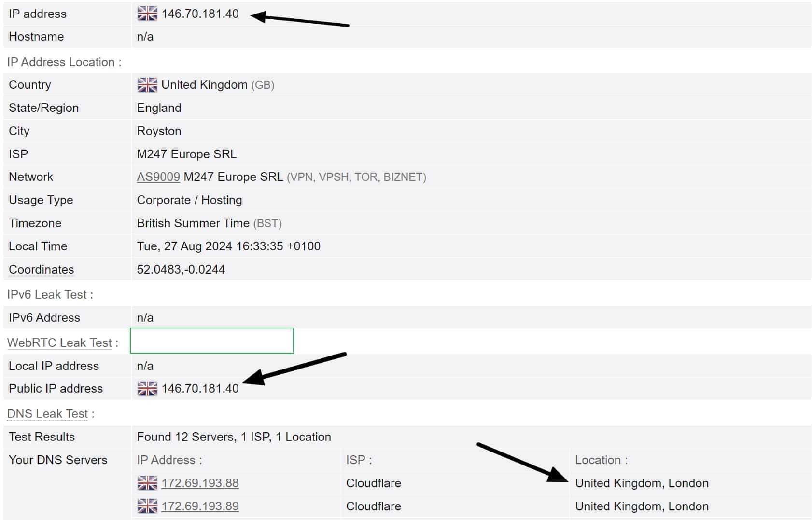Click the first United Kingdom, London location
This screenshot has height=520, width=812.
click(x=642, y=483)
